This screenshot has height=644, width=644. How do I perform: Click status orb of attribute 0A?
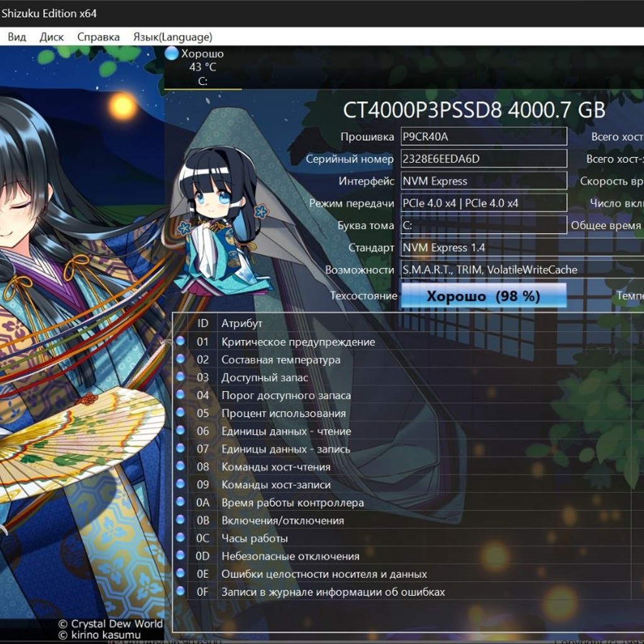pos(180,501)
